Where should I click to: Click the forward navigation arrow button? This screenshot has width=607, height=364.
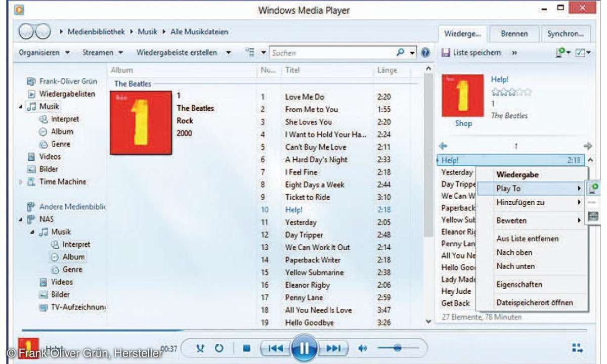[44, 32]
